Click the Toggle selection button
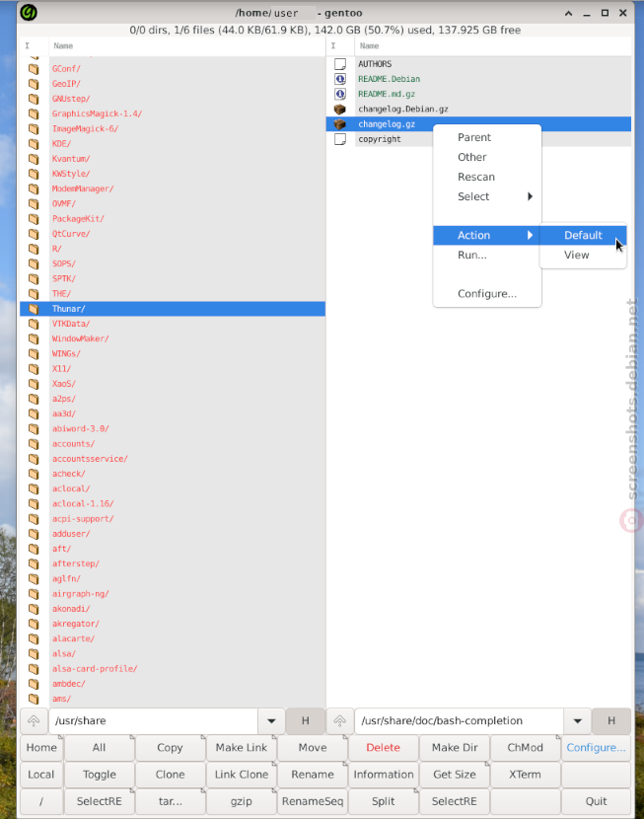The width and height of the screenshot is (644, 819). pos(100,775)
